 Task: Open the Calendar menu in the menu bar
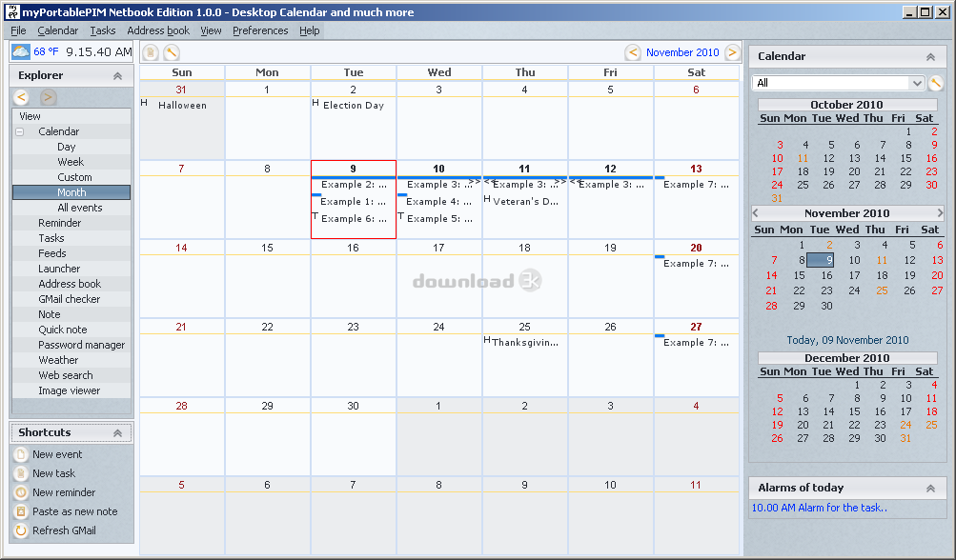click(x=58, y=30)
